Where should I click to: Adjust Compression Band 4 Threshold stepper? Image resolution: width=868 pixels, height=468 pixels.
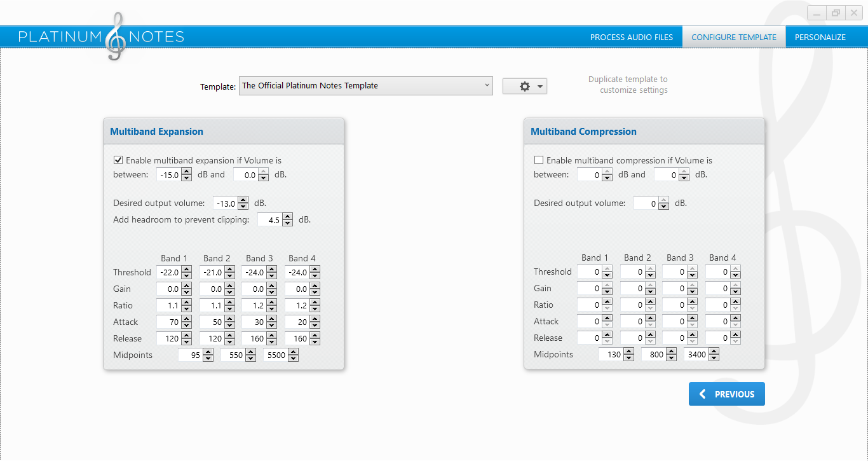tap(735, 272)
